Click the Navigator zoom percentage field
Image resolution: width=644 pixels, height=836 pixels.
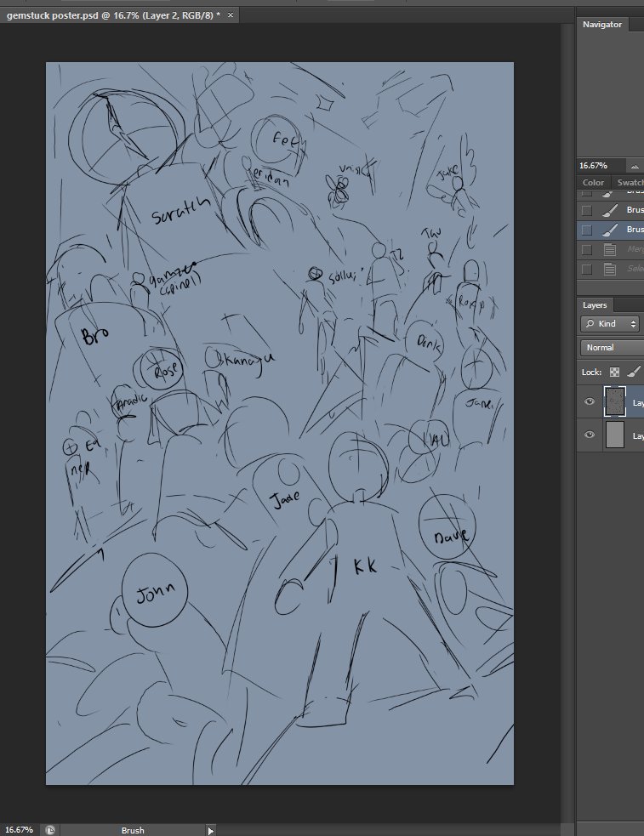coord(601,166)
